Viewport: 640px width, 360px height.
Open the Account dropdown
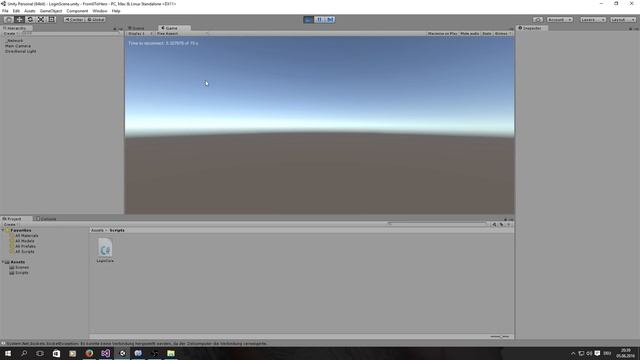click(560, 20)
